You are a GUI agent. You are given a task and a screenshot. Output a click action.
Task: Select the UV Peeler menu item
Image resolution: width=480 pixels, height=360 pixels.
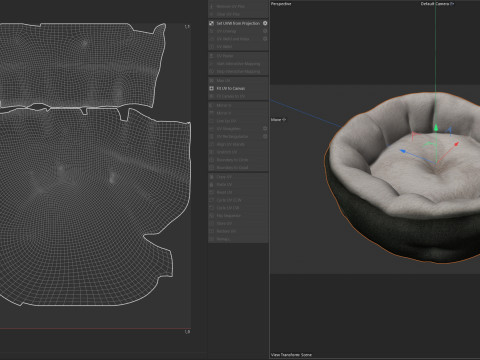coord(238,56)
